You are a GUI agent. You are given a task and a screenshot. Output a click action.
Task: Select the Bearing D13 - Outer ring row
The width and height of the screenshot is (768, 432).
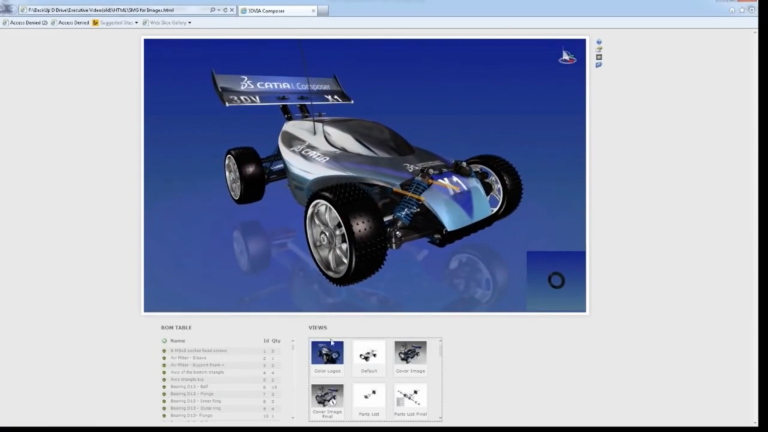195,408
